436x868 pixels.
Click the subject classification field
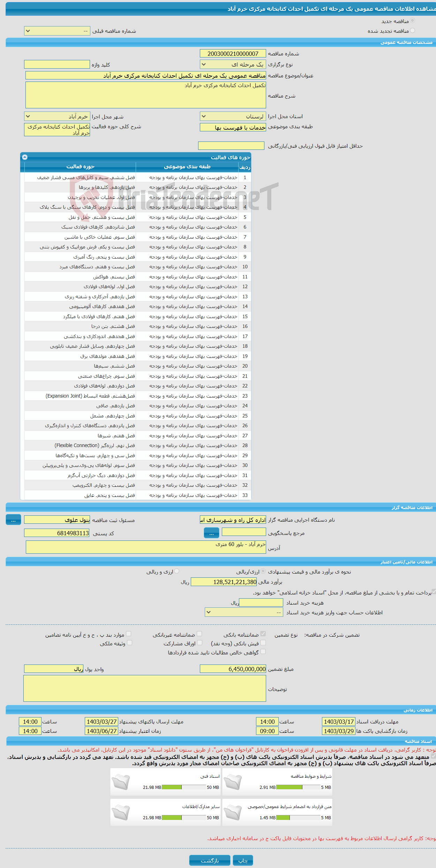(x=233, y=127)
